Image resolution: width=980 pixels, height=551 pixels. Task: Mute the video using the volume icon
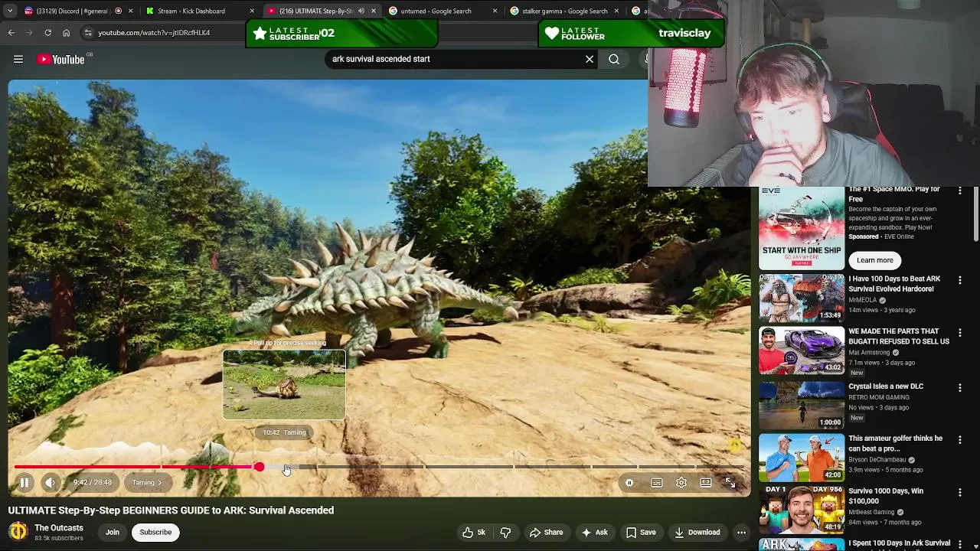50,483
